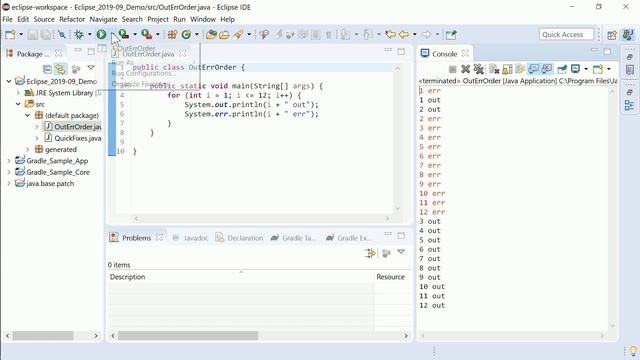Click the tip of the day lightbulb icon

pyautogui.click(x=633, y=351)
